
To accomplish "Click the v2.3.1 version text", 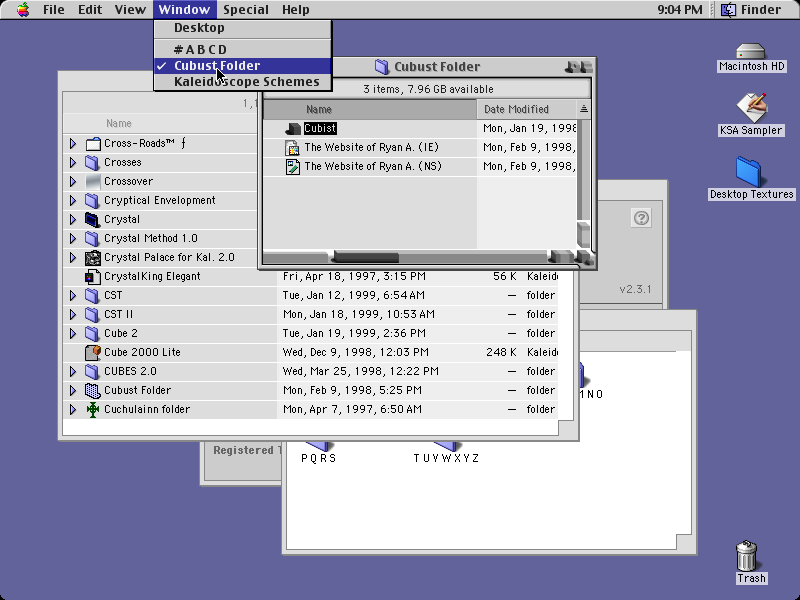I will [635, 289].
